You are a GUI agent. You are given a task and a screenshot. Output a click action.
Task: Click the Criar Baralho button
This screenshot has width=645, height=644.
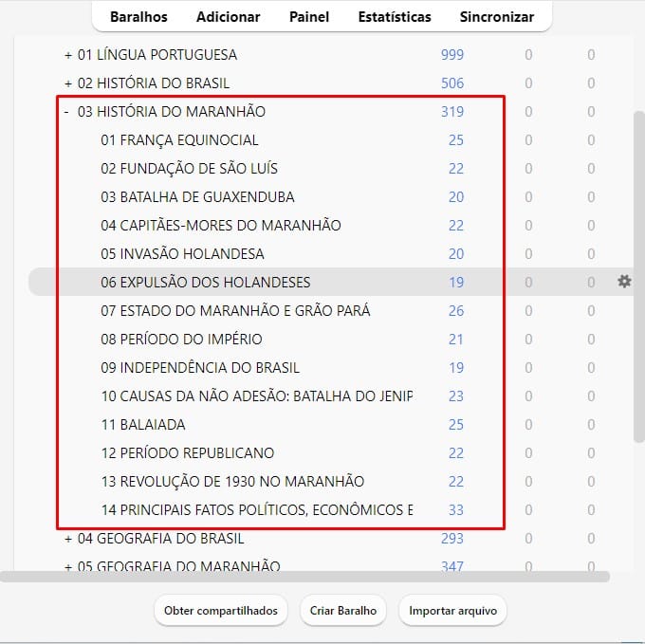(x=343, y=611)
